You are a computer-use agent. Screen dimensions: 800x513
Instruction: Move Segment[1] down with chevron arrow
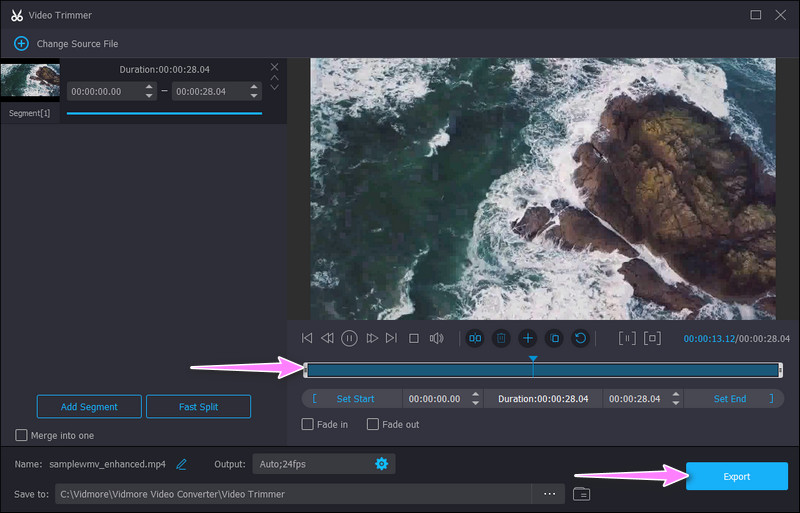[x=275, y=87]
